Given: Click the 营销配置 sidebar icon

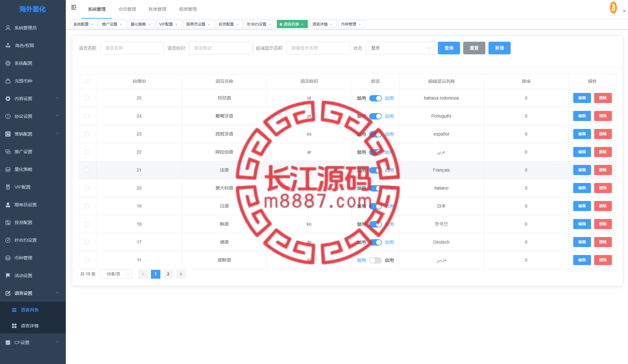Looking at the screenshot, I should click(8, 134).
